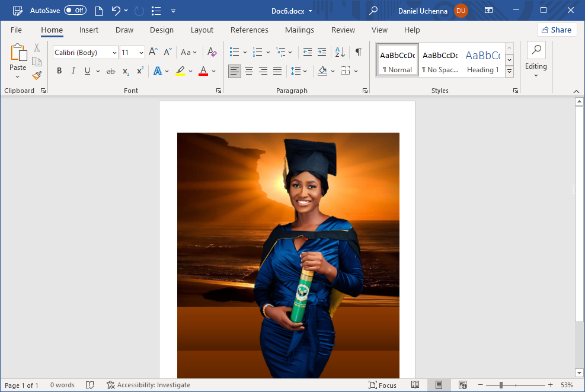Click the Sort icon
This screenshot has height=392, width=585.
340,52
